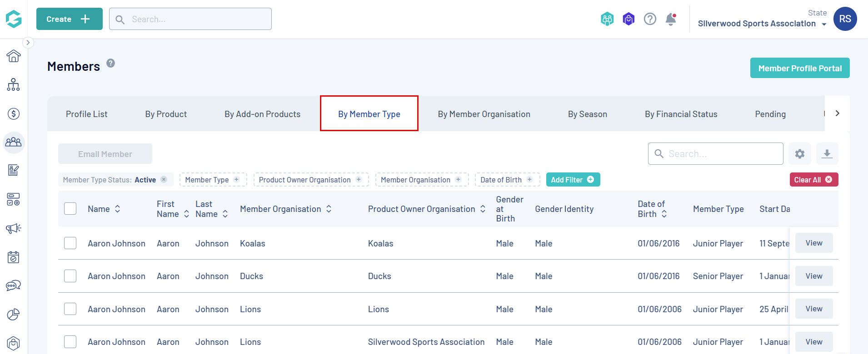This screenshot has width=868, height=354.
Task: Open the reports pie chart sidebar icon
Action: click(x=14, y=315)
